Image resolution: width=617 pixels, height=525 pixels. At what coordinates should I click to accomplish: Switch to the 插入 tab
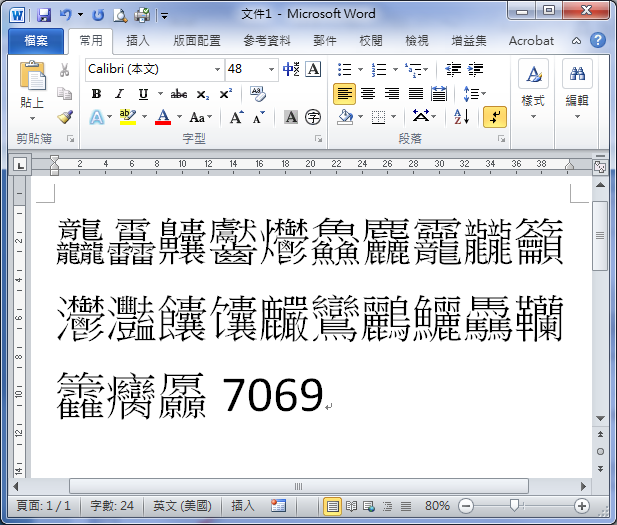[x=138, y=41]
